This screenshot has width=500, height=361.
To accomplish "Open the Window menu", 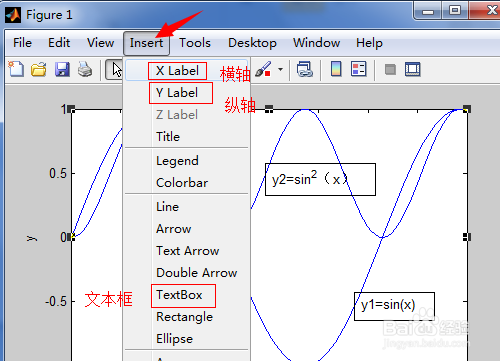I will 316,43.
